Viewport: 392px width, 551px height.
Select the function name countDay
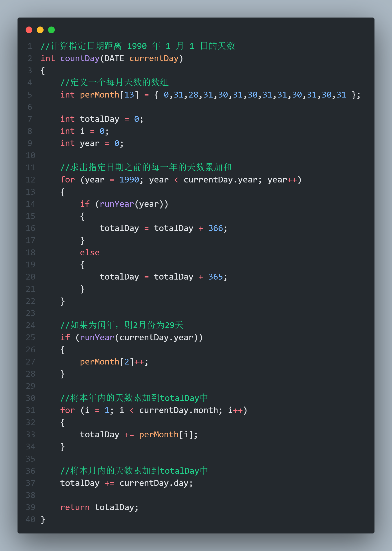(x=80, y=58)
